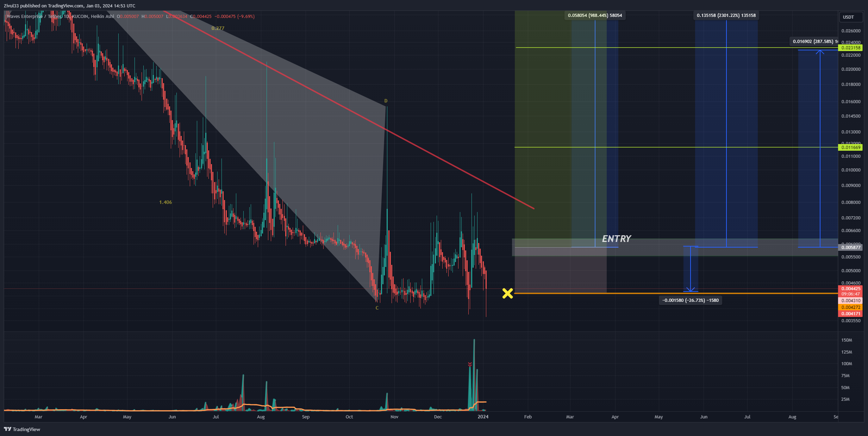Click pattern point label C
Image resolution: width=868 pixels, height=436 pixels.
(377, 308)
